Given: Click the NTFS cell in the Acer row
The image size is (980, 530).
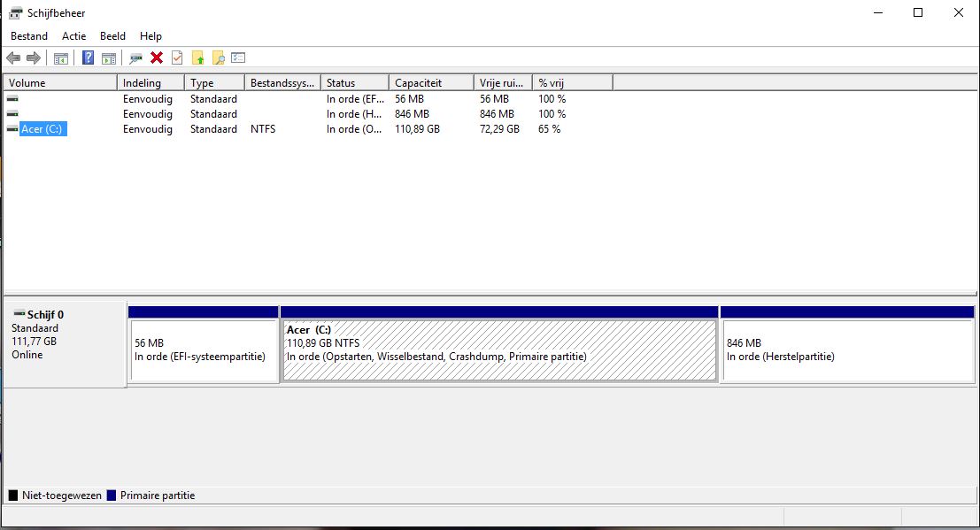Looking at the screenshot, I should tap(263, 129).
